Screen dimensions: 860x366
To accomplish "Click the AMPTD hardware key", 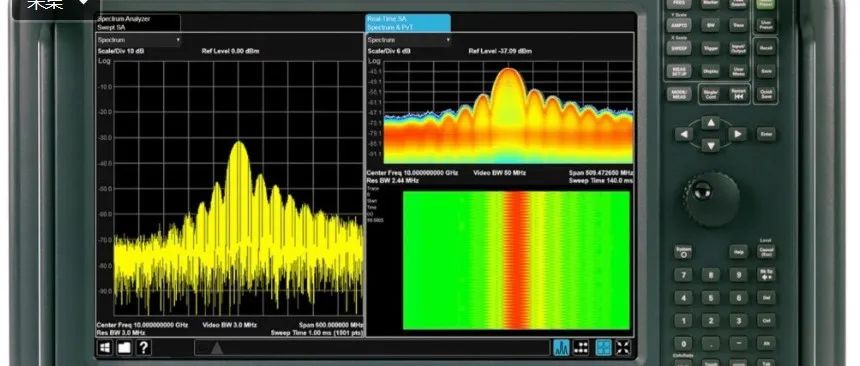I will pos(678,25).
